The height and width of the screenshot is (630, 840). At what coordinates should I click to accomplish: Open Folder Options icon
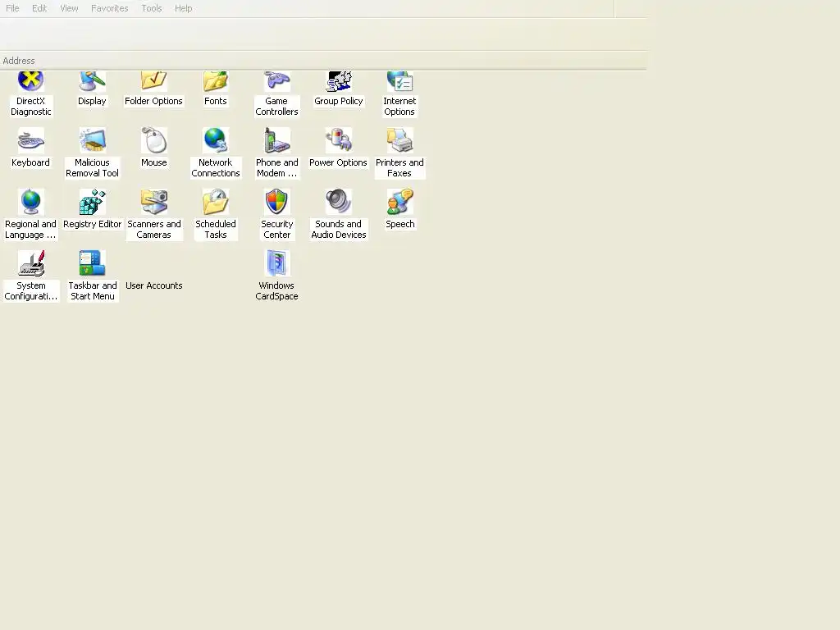[x=153, y=81]
